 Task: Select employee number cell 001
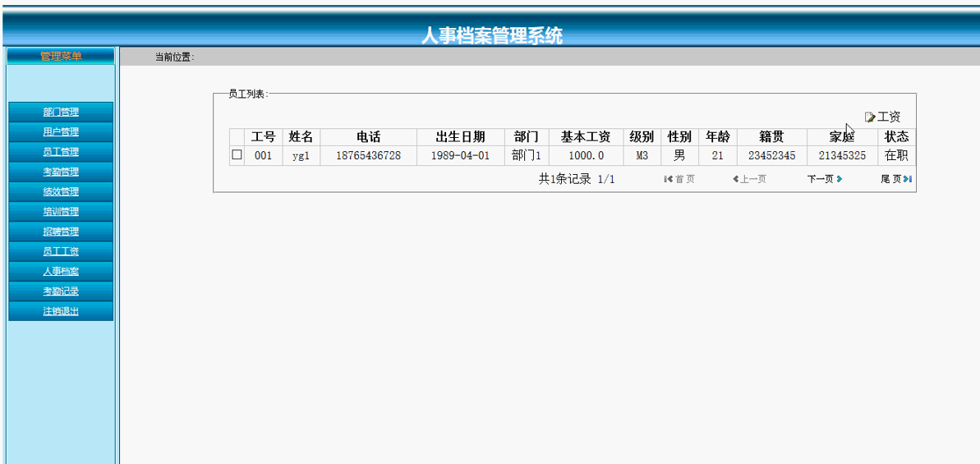coord(263,155)
